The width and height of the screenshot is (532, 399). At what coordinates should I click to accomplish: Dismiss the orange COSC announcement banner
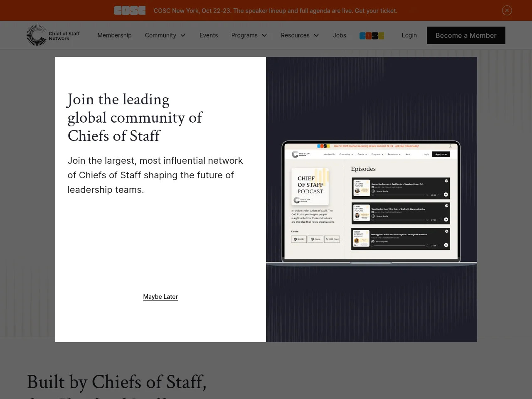pos(507,10)
